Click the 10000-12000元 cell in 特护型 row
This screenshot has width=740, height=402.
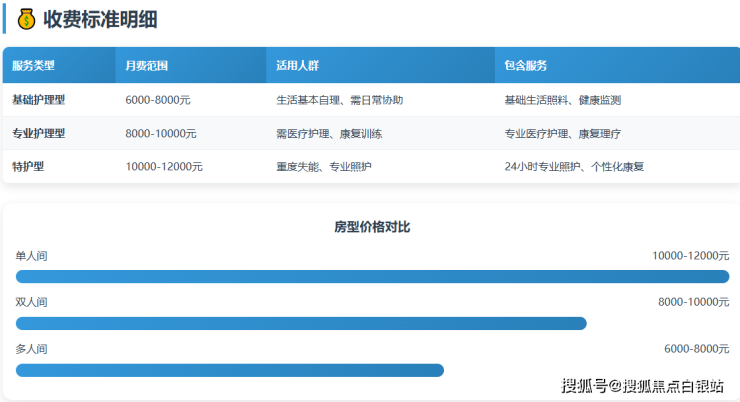click(x=164, y=166)
